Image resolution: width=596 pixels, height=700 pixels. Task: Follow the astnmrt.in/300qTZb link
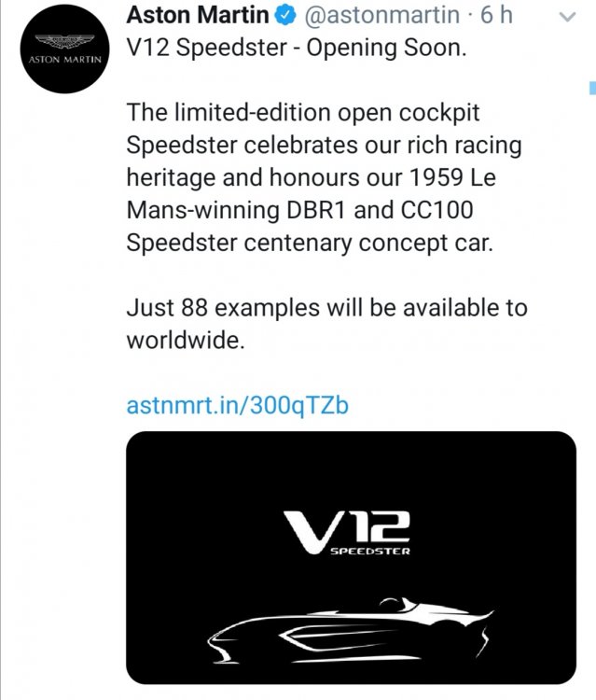tap(237, 405)
